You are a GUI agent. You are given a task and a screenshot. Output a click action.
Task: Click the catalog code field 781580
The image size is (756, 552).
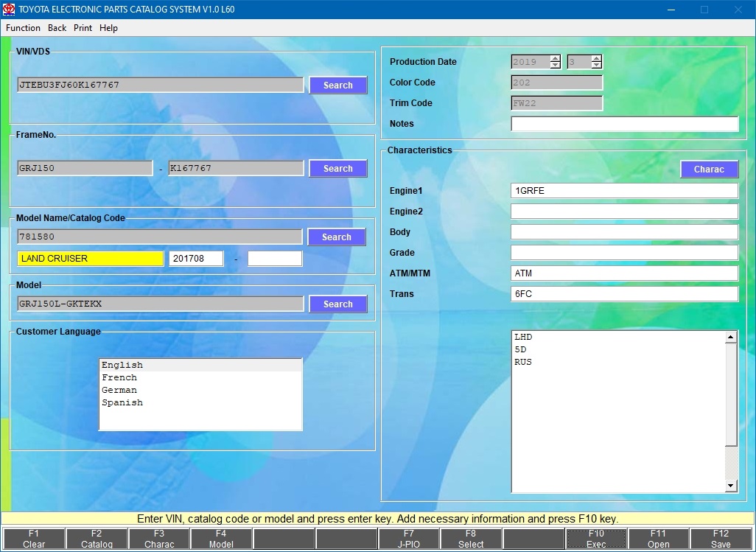pos(160,237)
